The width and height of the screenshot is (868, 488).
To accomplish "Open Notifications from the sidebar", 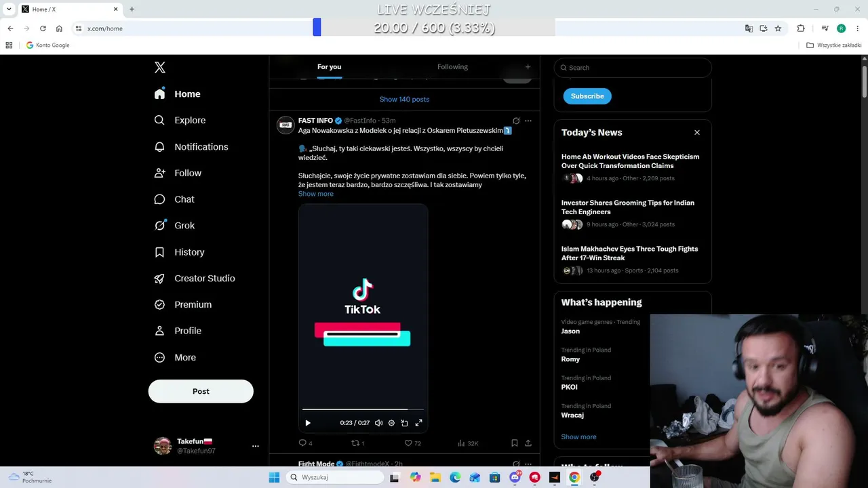I will click(191, 146).
